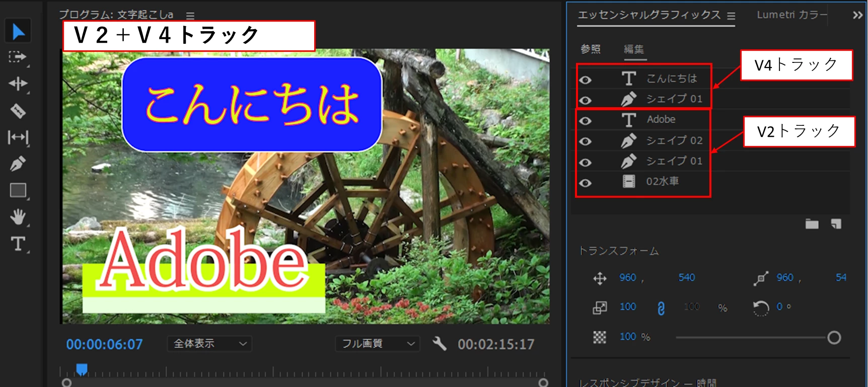This screenshot has height=387, width=868.
Task: Select the Pen tool in toolbar
Action: pos(18,164)
